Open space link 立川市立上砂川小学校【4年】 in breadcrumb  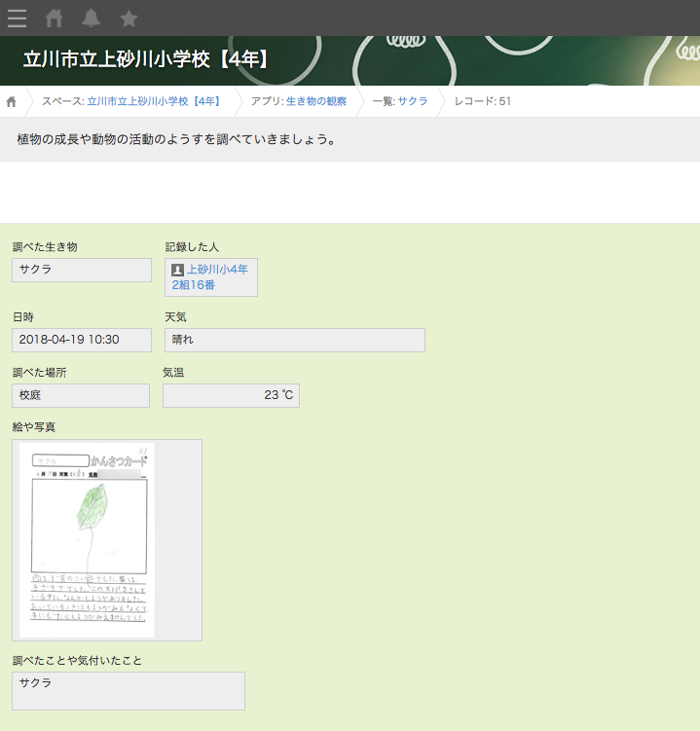(153, 101)
